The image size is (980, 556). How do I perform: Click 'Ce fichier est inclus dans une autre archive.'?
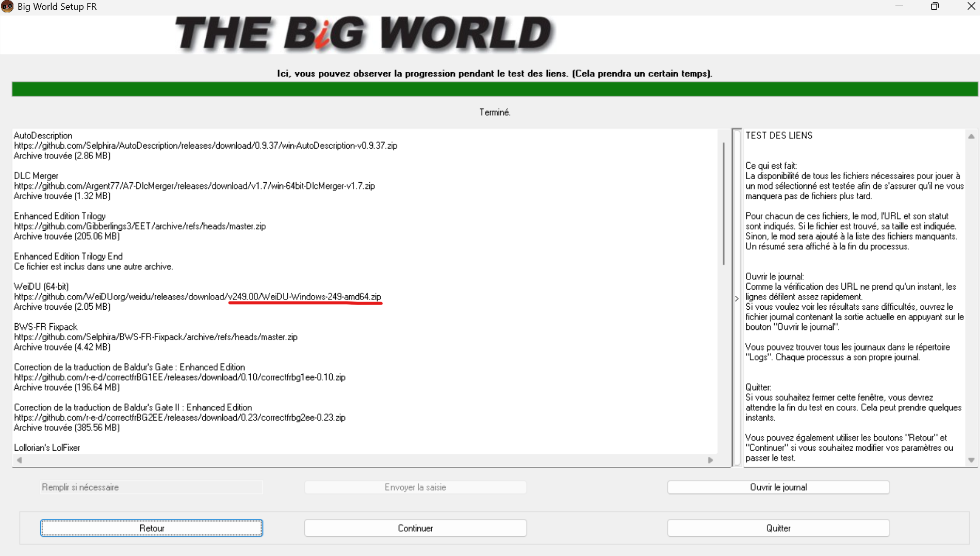93,267
